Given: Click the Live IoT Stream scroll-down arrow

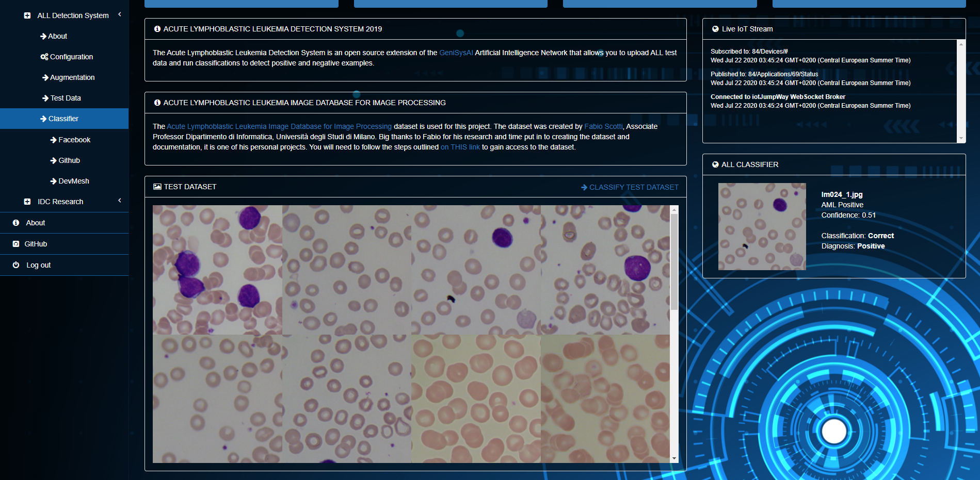Looking at the screenshot, I should click(x=961, y=138).
